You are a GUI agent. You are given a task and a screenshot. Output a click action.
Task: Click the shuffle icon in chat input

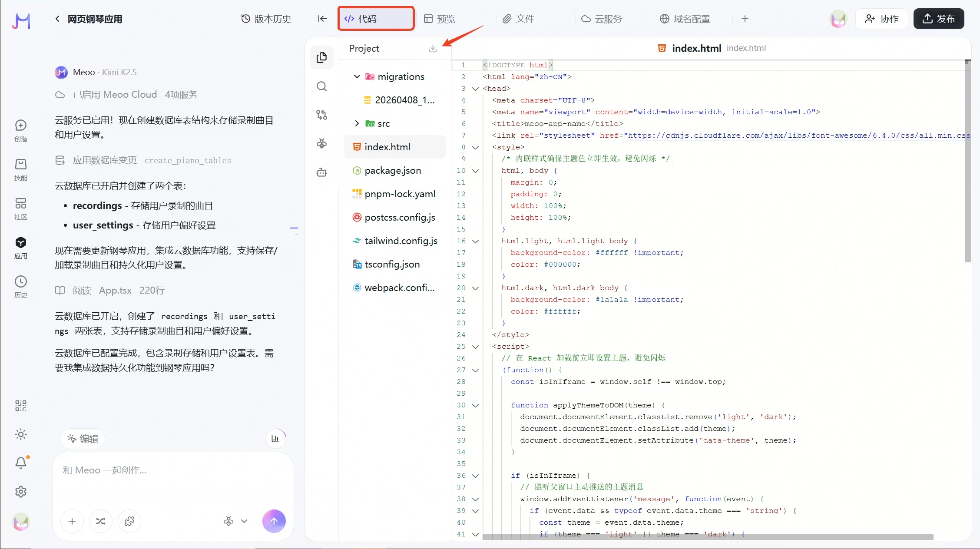[x=101, y=521]
